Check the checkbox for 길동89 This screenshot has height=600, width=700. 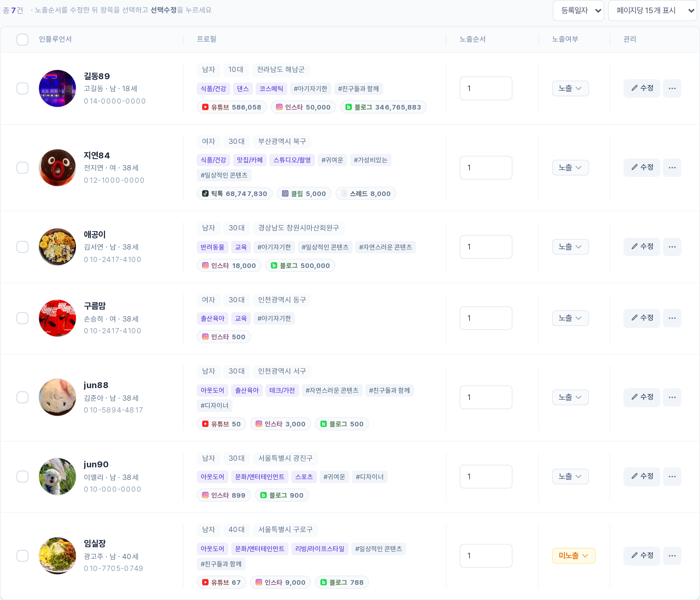[x=23, y=88]
